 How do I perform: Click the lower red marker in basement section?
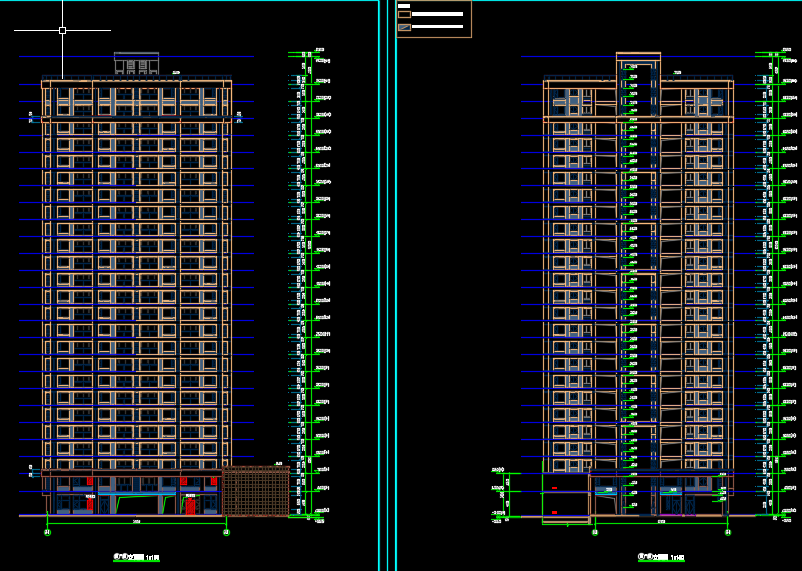[x=554, y=512]
